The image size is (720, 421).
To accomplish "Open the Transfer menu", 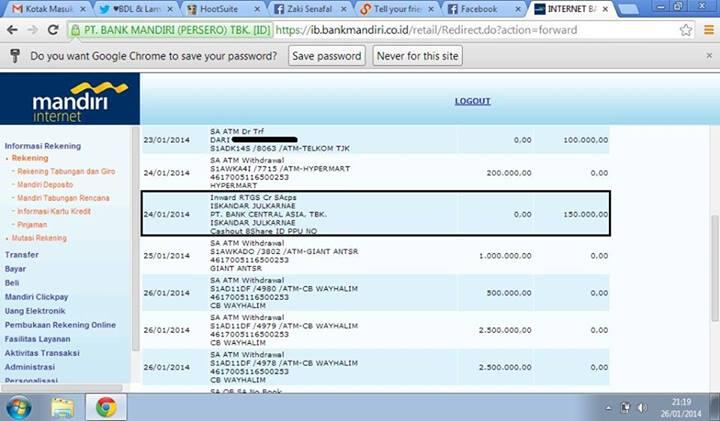I will 22,255.
